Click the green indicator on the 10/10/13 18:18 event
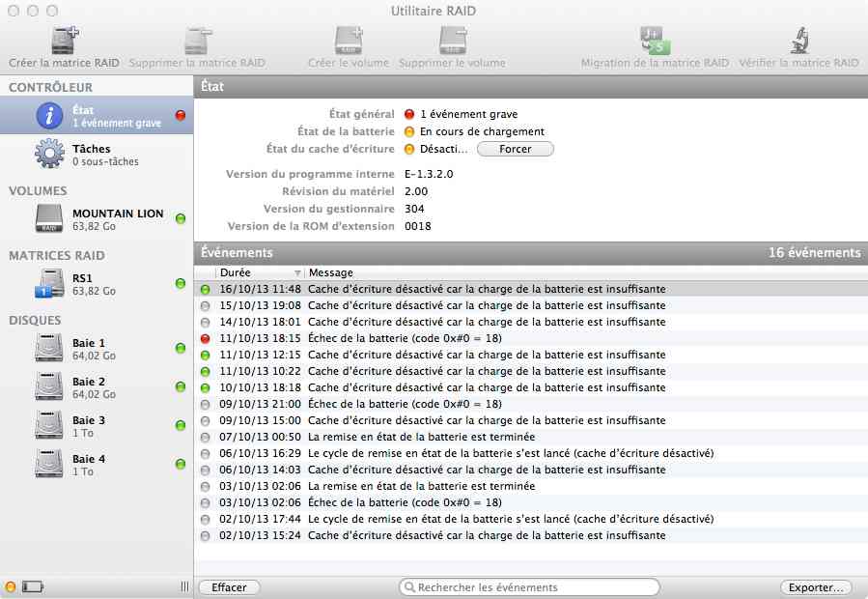 pos(206,387)
